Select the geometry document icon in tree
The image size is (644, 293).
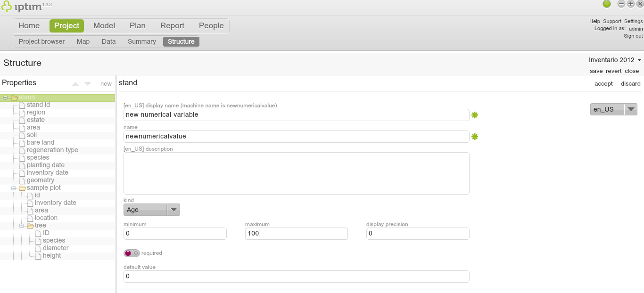click(x=22, y=180)
